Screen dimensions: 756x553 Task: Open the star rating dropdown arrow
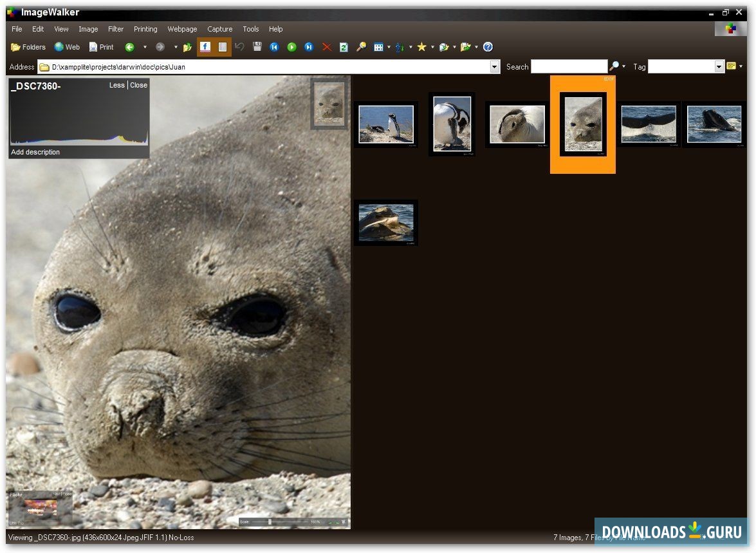(x=432, y=47)
